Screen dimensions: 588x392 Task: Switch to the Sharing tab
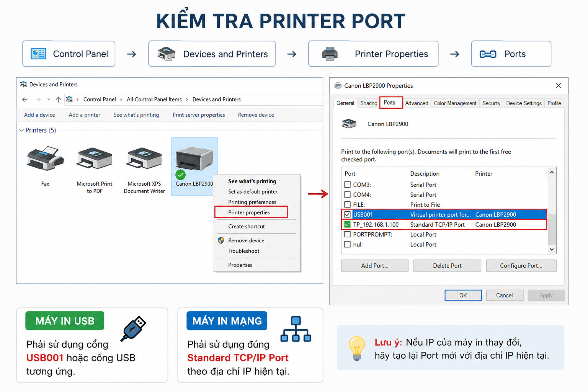click(x=369, y=103)
